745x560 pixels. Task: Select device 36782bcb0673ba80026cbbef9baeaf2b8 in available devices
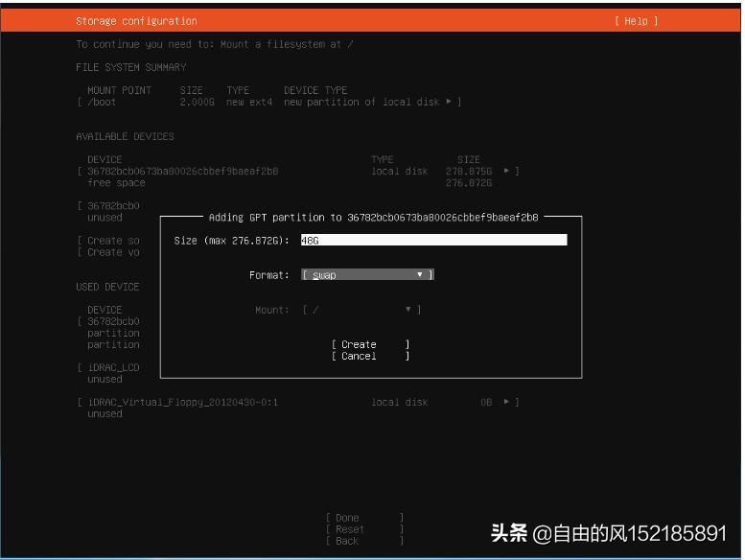[183, 171]
